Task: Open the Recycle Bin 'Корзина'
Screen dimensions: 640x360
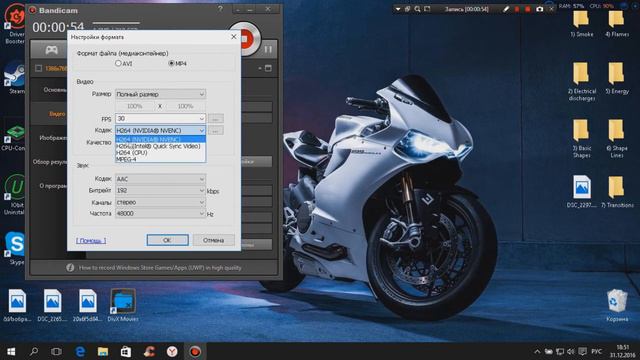Action: [617, 305]
